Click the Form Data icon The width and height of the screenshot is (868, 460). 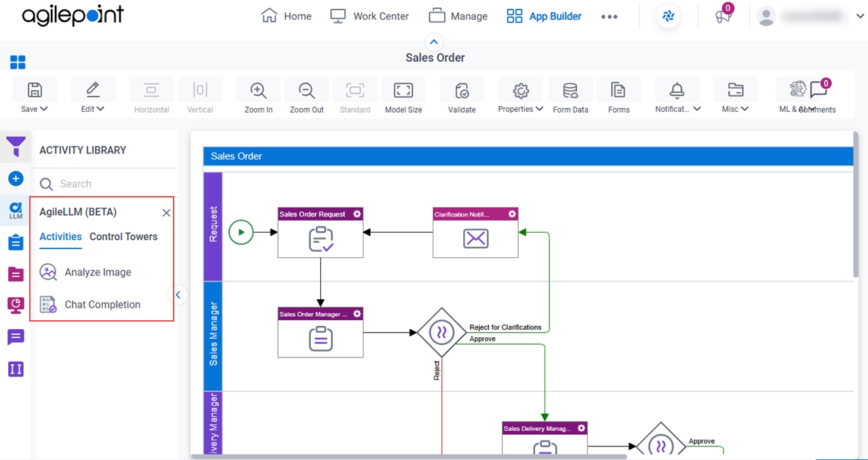[x=570, y=90]
